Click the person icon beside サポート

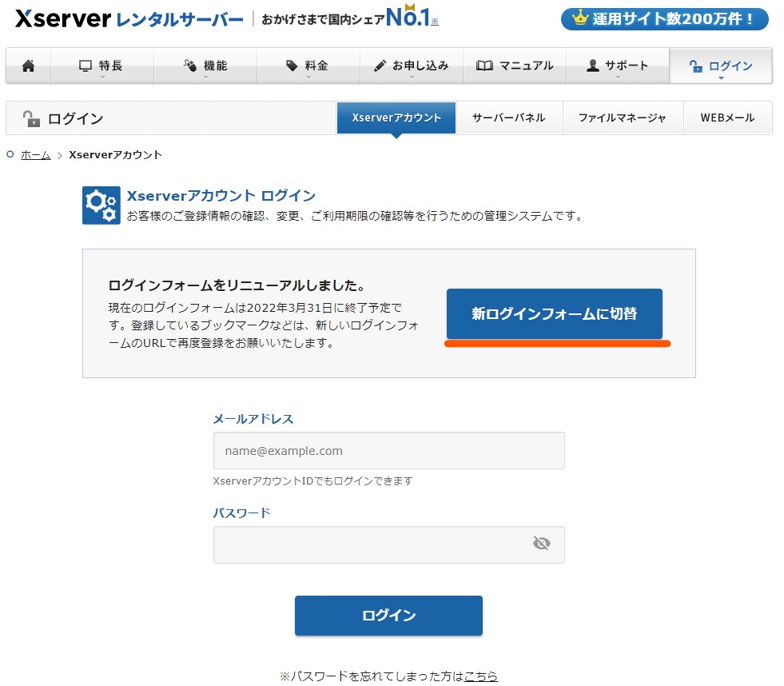tap(592, 66)
